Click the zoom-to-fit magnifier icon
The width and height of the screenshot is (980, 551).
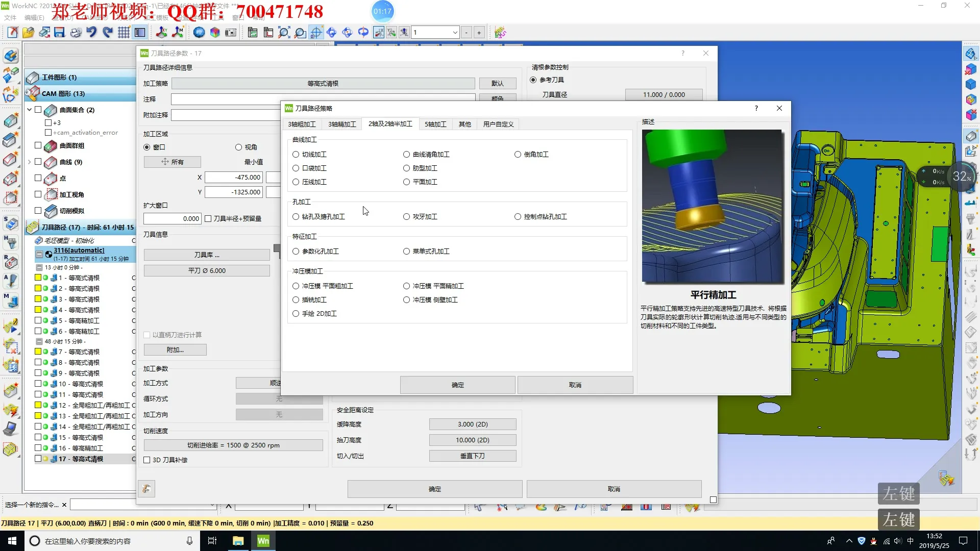pyautogui.click(x=284, y=33)
